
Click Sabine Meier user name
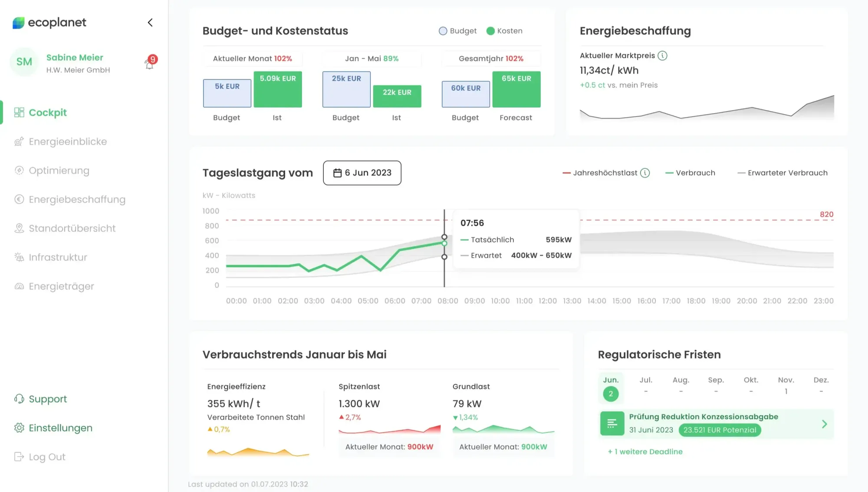[75, 57]
